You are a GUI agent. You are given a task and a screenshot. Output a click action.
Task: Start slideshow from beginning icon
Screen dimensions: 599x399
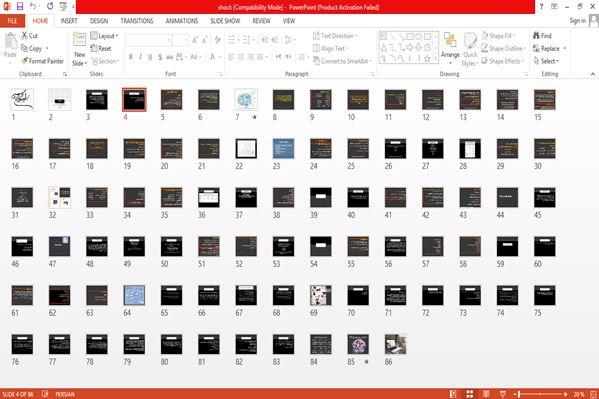[63, 6]
